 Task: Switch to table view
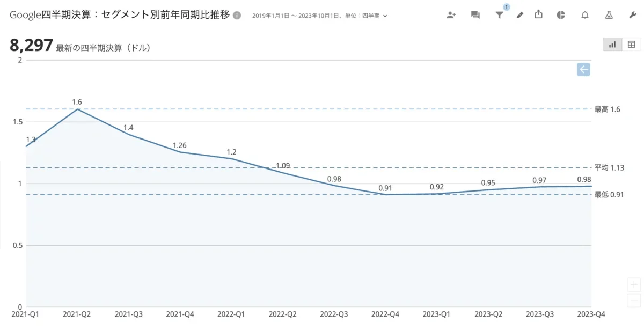[x=632, y=45]
